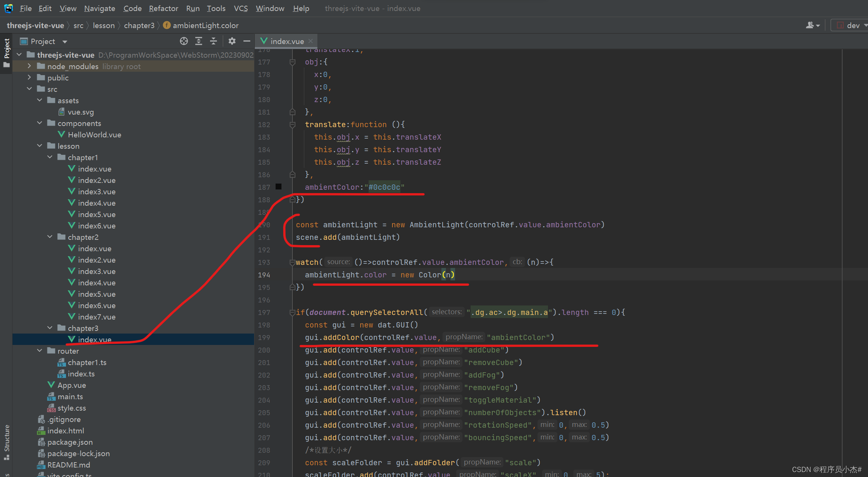Open Project panel settings gear
This screenshot has width=868, height=477.
(232, 41)
